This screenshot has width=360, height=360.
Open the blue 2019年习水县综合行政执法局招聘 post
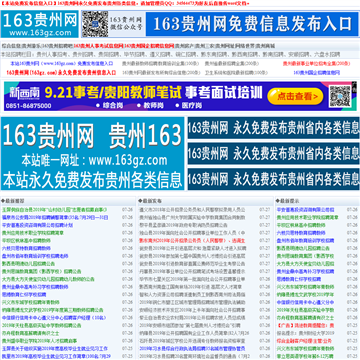coord(193,349)
